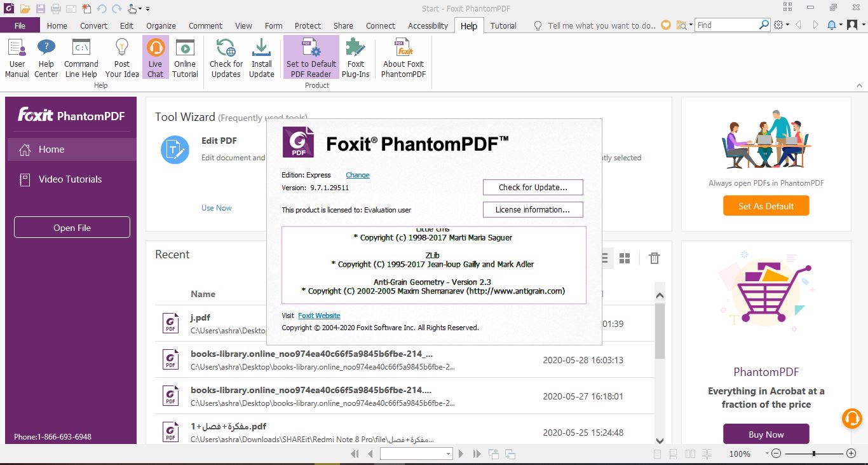Click the Undo arrow in the title bar
The width and height of the screenshot is (868, 465).
[x=101, y=8]
